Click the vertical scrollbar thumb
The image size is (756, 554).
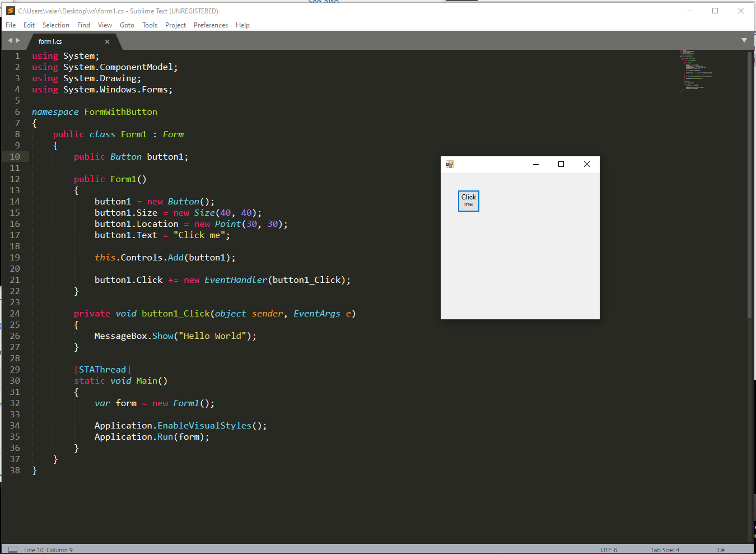tap(749, 185)
